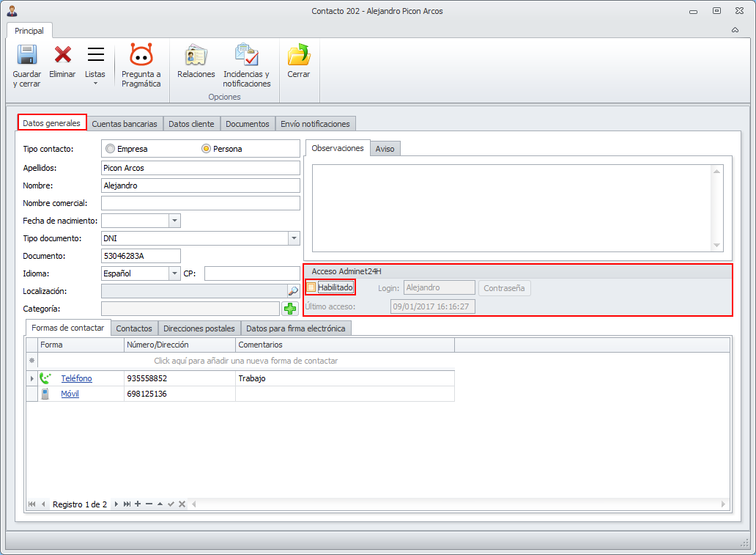
Task: Click the Nombre input field
Action: [x=201, y=185]
